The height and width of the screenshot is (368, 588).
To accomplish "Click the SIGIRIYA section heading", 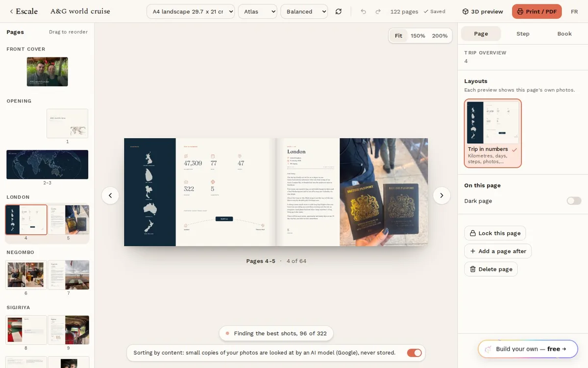I will point(18,308).
